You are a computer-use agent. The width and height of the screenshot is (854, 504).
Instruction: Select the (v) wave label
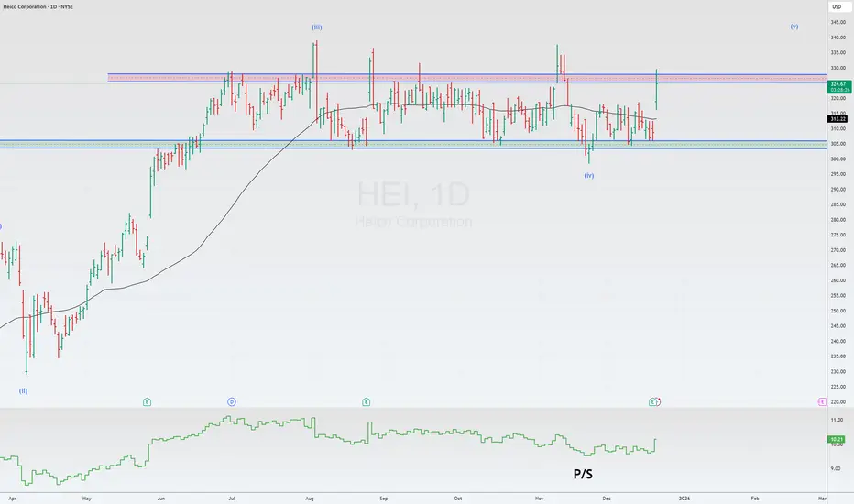(x=794, y=27)
